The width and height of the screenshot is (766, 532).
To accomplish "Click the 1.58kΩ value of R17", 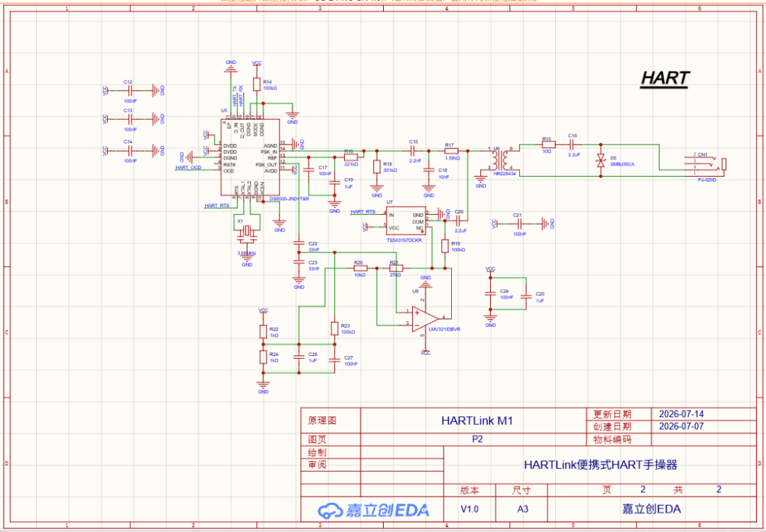I will point(452,158).
